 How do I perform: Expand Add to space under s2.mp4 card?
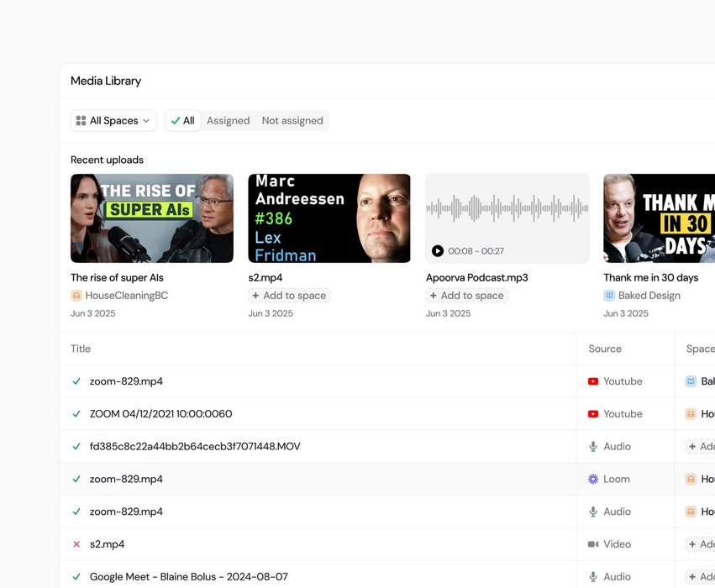289,296
